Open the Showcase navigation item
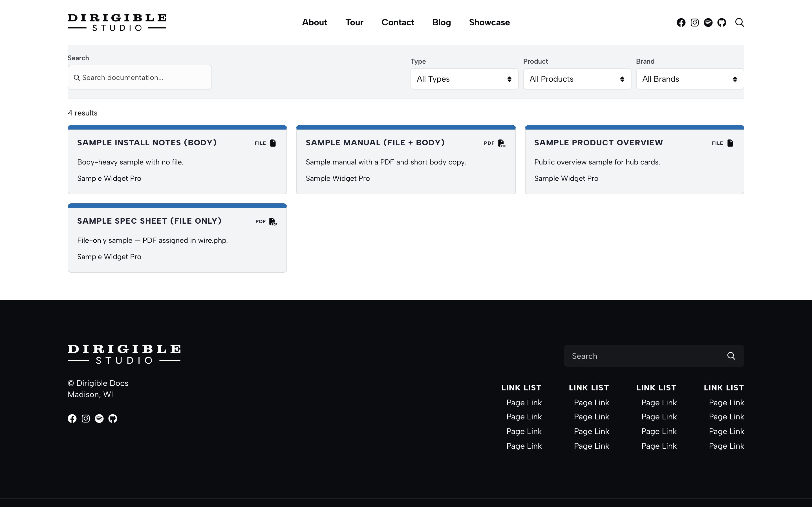 tap(489, 23)
